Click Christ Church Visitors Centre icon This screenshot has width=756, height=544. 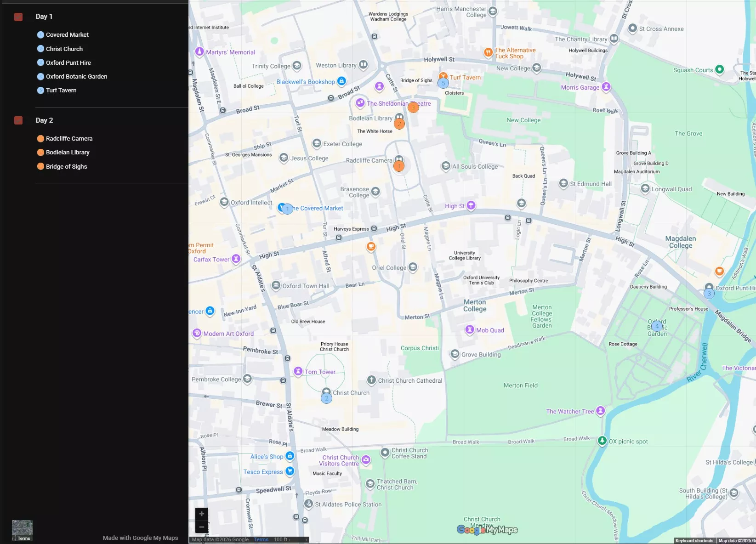click(x=366, y=459)
